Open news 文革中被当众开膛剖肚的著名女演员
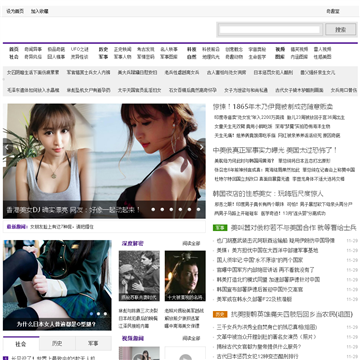The image size is (360, 360). (266, 337)
